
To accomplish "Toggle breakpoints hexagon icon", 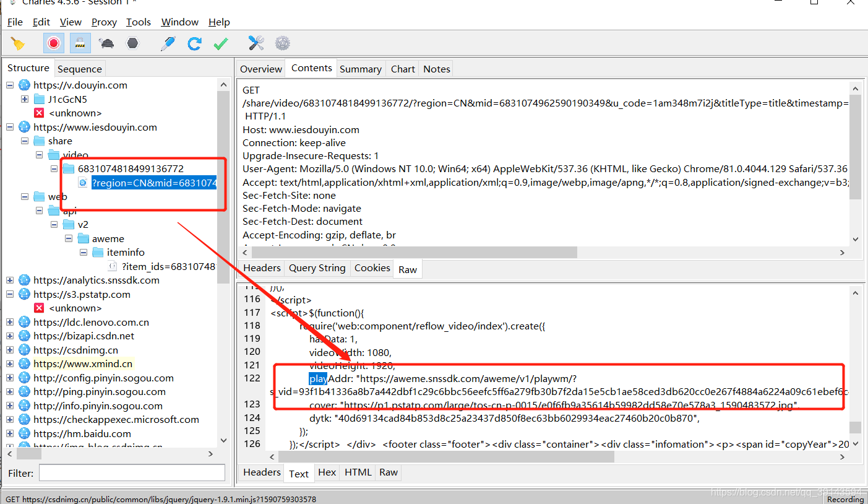I will (132, 43).
